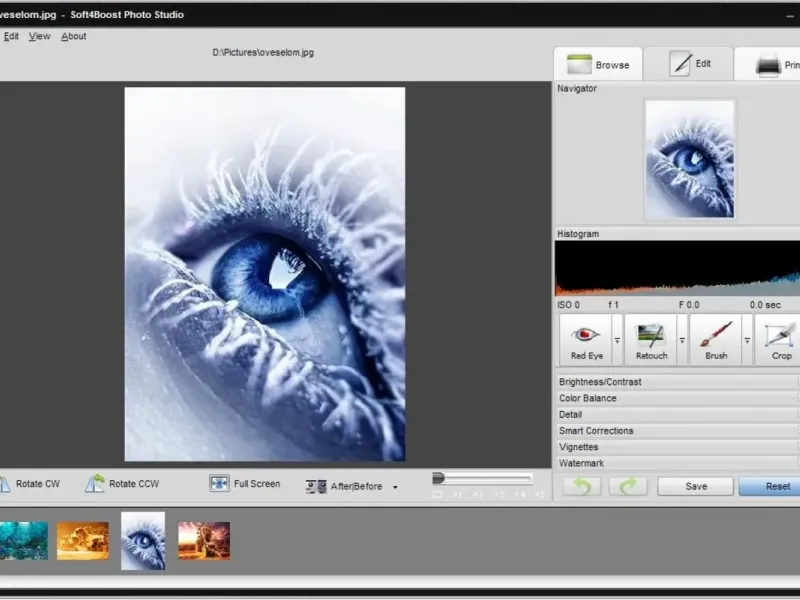Click the Save button

click(696, 486)
